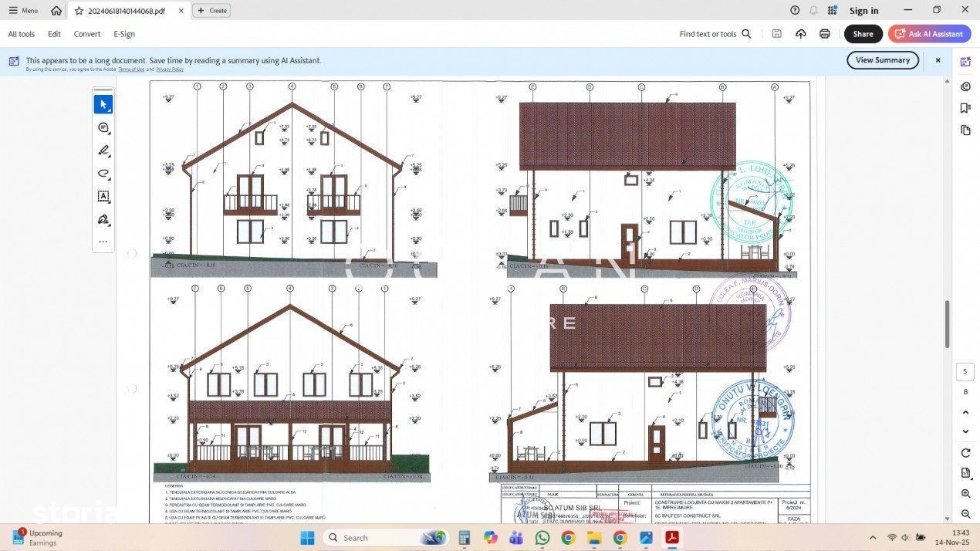Click the View Summary button
The height and width of the screenshot is (551, 980).
[882, 60]
